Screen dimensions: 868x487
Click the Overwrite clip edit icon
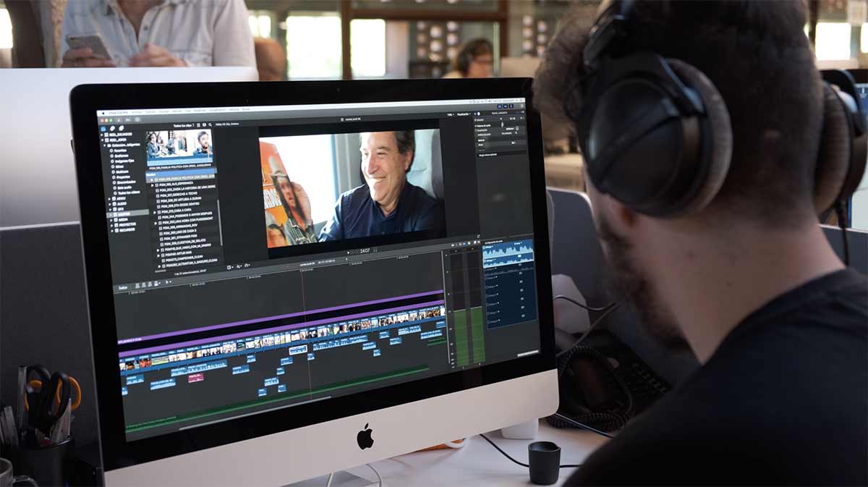tap(156, 284)
